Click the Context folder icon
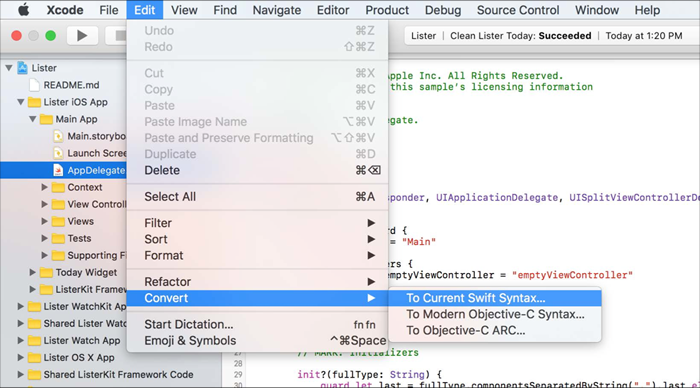 58,187
